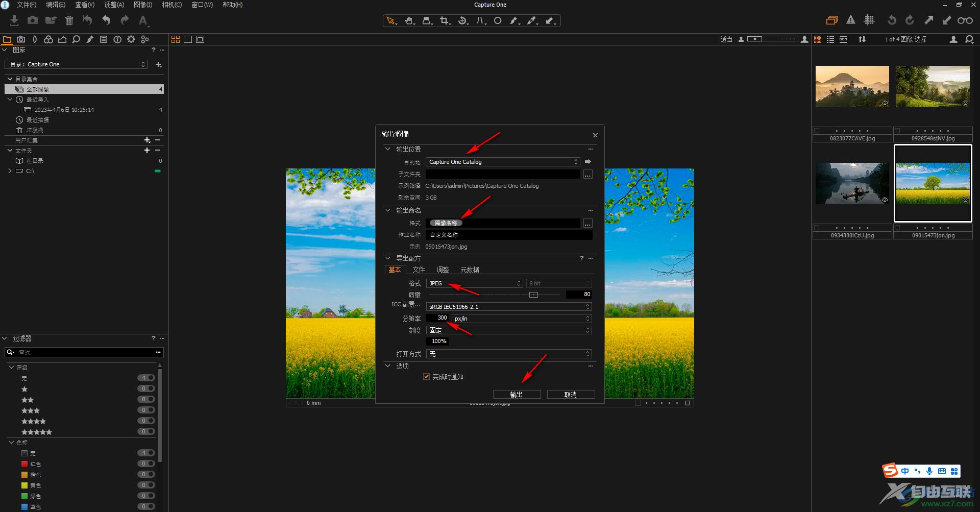Expand the C:\ folder tree item
This screenshot has width=980, height=512.
point(10,171)
